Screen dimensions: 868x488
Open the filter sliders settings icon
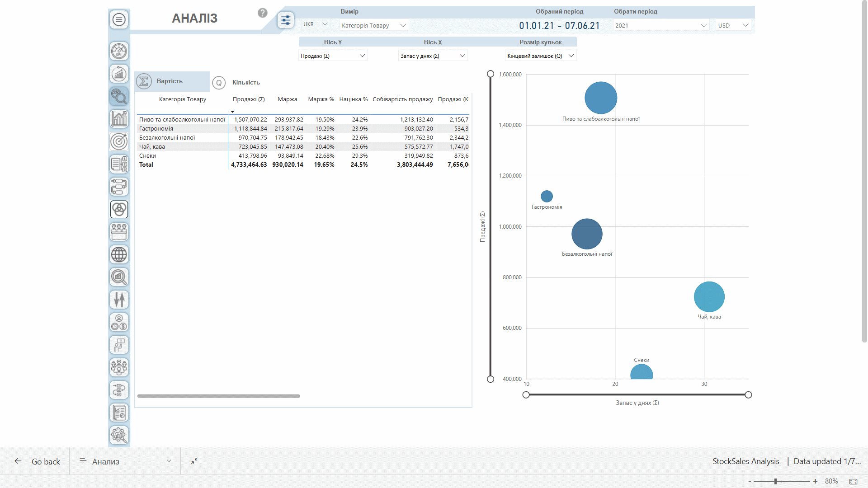click(286, 20)
